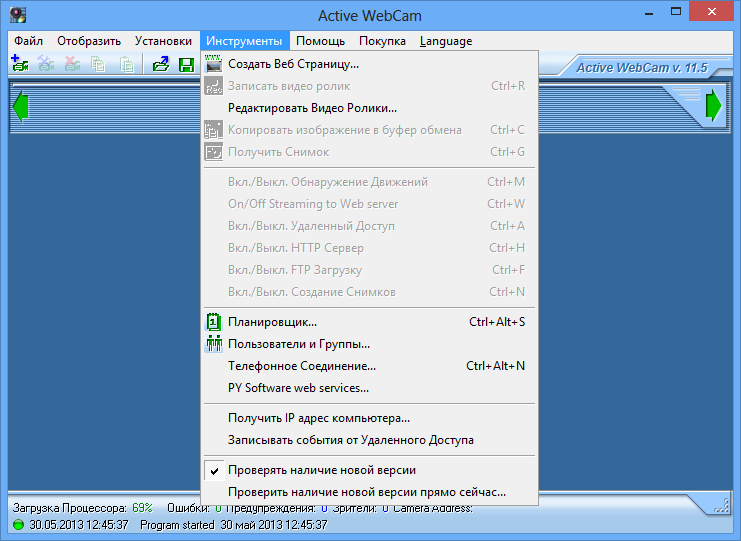Toggle Проверять наличие новой версии checkmark
This screenshot has height=541, width=741.
click(215, 471)
